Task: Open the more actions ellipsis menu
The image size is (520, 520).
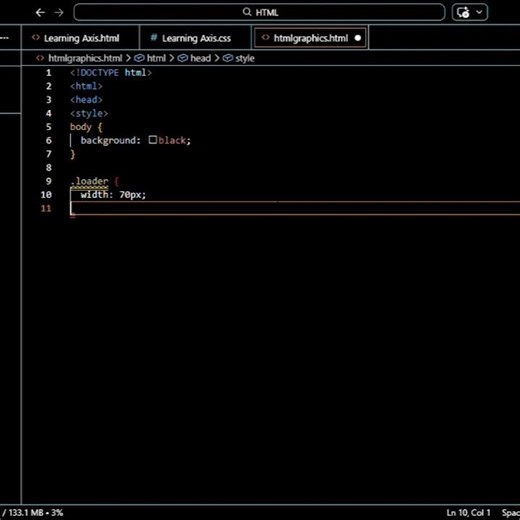Action: pyautogui.click(x=5, y=38)
